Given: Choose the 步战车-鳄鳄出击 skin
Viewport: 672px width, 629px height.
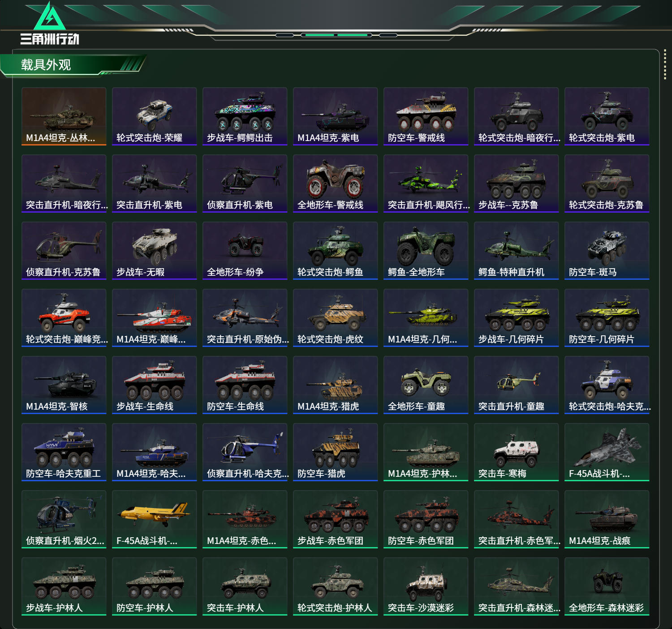Looking at the screenshot, I should pos(245,116).
